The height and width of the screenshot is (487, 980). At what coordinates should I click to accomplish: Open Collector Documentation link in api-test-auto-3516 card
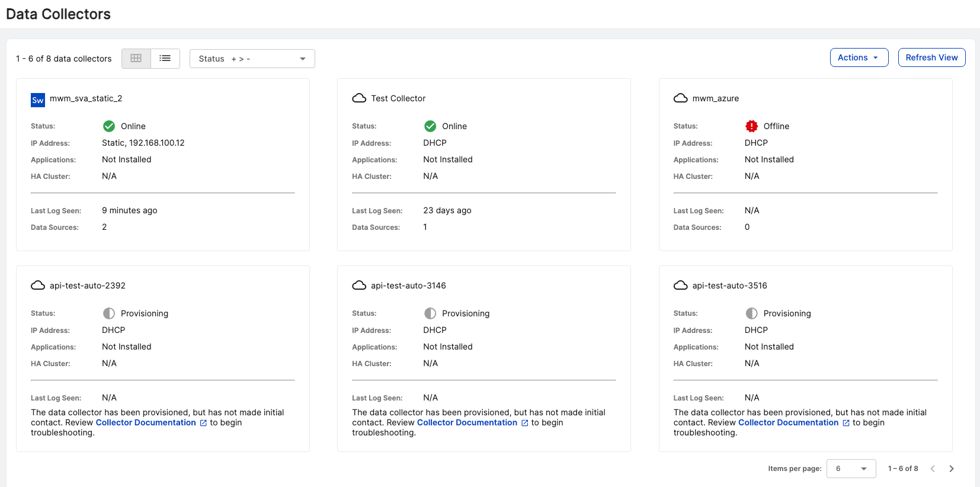pyautogui.click(x=788, y=422)
